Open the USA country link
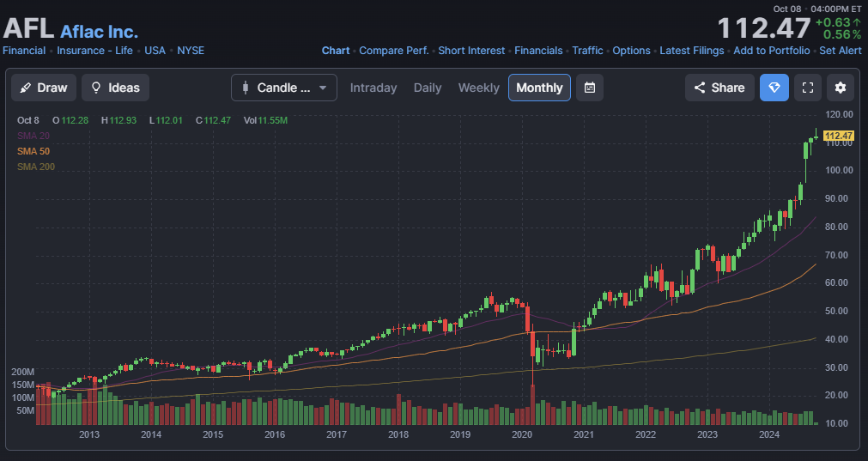Viewport: 868px width, 461px height. (x=155, y=51)
